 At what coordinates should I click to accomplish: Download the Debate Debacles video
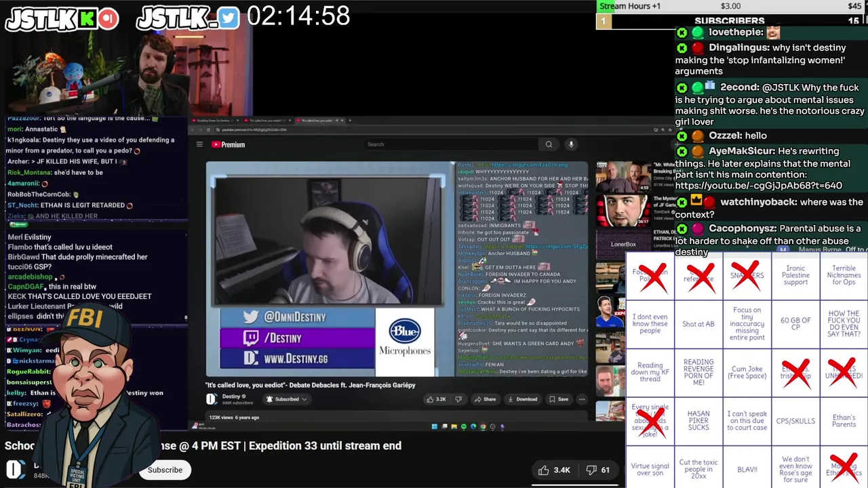coord(521,399)
